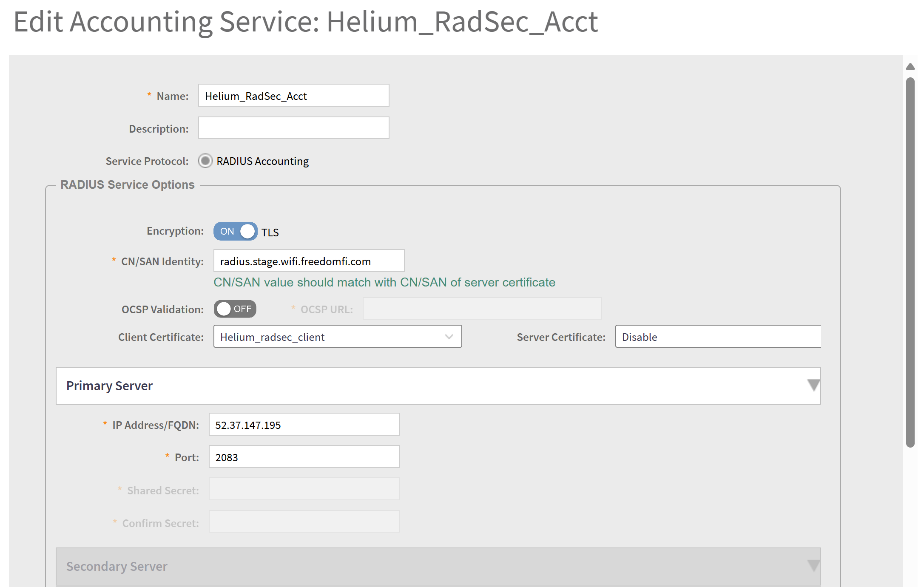The image size is (924, 587).
Task: Expand the Secondary Server section arrow
Action: [813, 566]
